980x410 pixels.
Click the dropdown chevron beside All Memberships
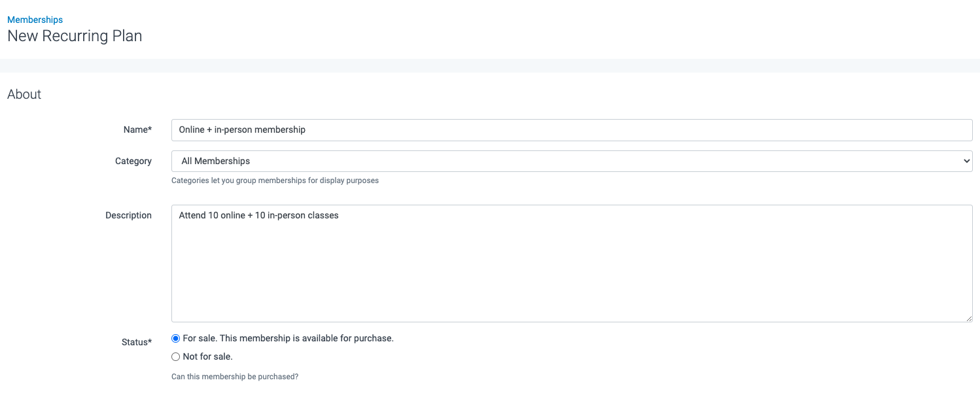pos(966,161)
